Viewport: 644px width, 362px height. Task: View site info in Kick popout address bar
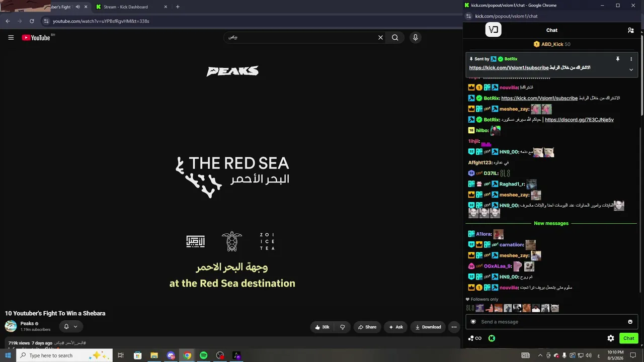click(468, 16)
